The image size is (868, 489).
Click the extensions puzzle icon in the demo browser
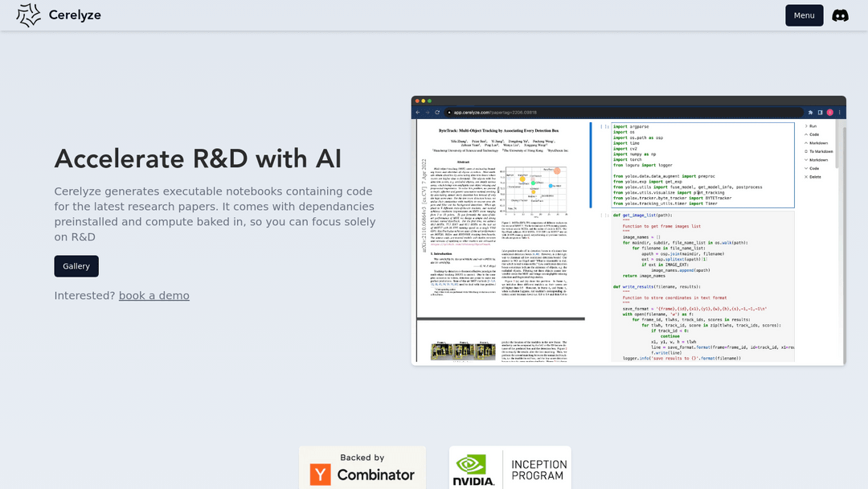coord(810,113)
